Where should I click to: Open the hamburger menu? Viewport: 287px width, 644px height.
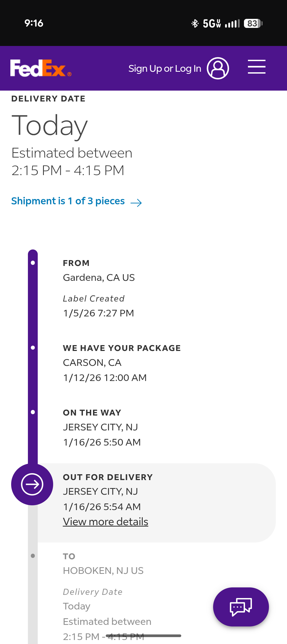(x=256, y=67)
